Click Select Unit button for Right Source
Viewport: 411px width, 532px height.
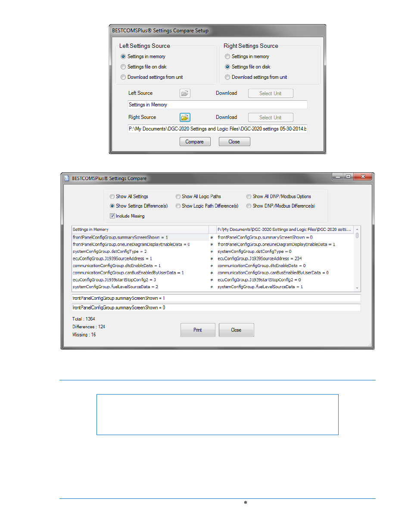[x=271, y=118]
